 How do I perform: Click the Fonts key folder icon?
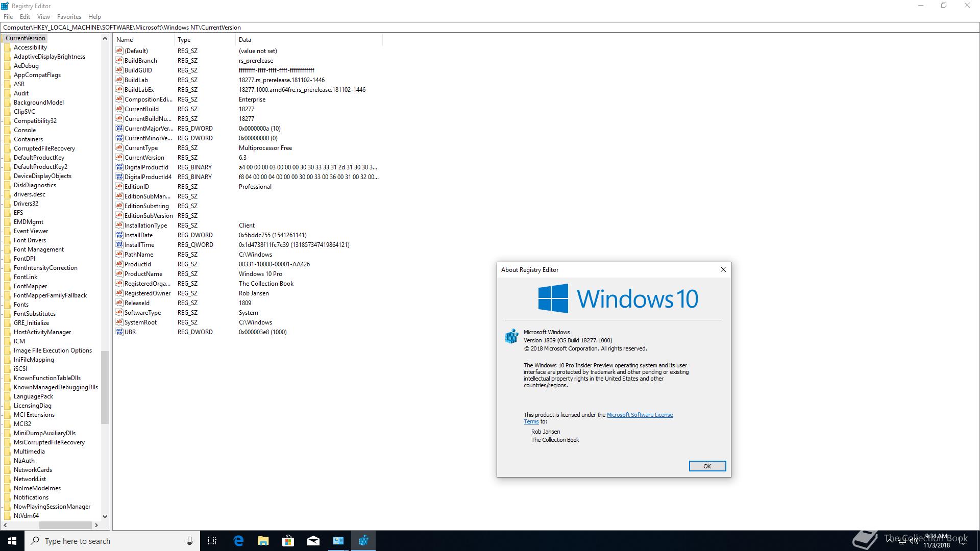(8, 305)
